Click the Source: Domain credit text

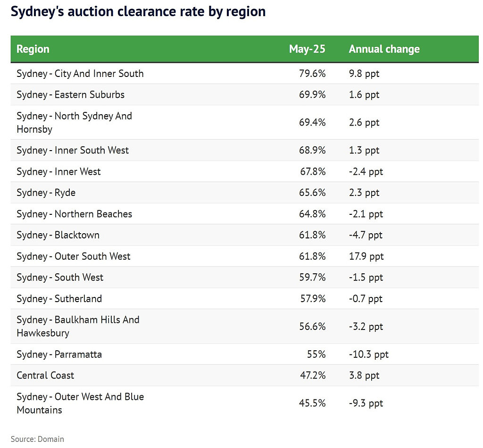37,439
